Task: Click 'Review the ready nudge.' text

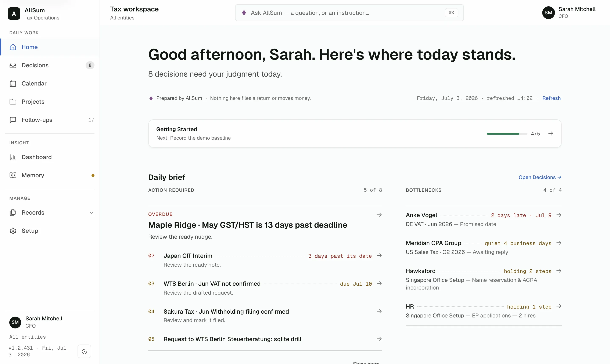Action: [x=180, y=237]
